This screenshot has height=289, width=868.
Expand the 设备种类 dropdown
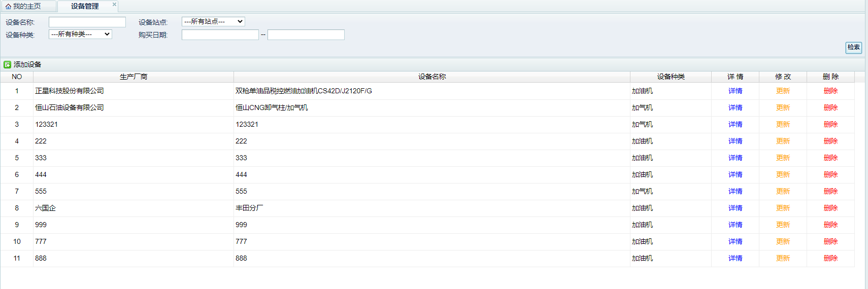tap(80, 34)
